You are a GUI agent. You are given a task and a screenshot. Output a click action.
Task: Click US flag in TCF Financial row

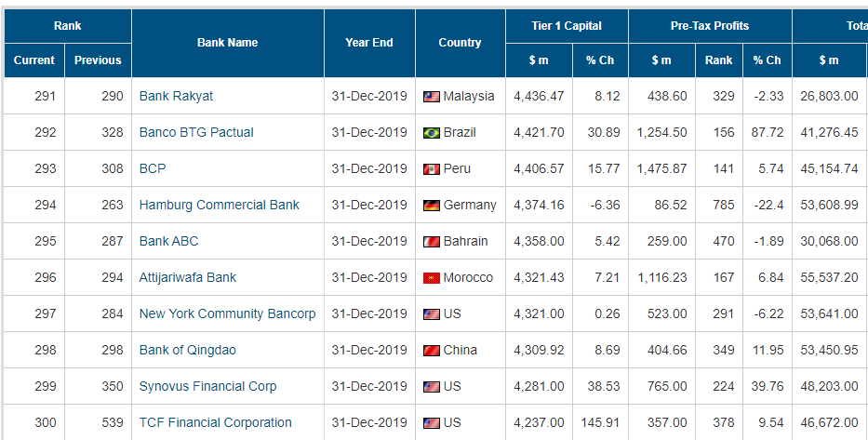pos(432,423)
